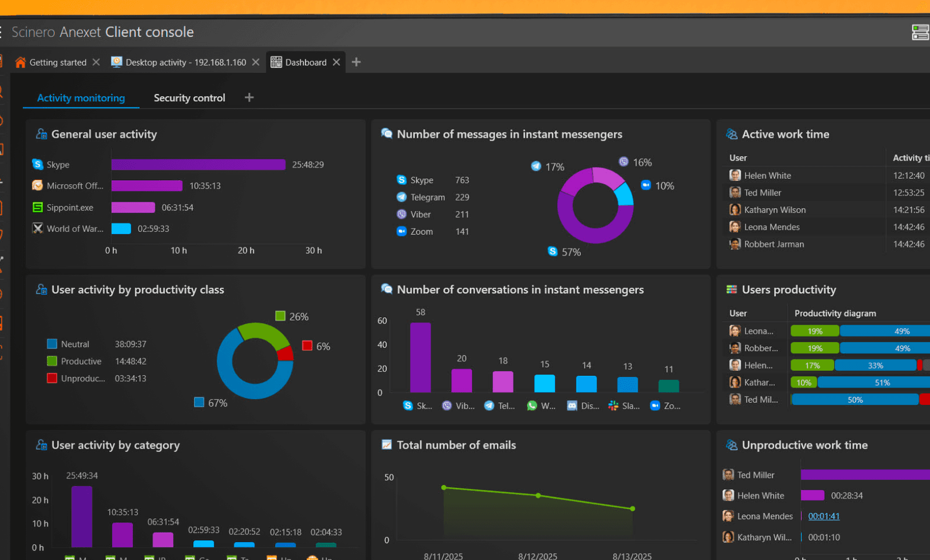Screen dimensions: 930x560
Task: Select Helen White purple bar in Unproductive time
Action: 813,496
